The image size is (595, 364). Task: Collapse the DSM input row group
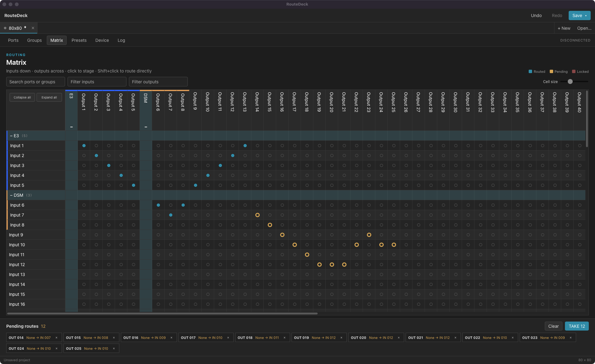[11, 195]
